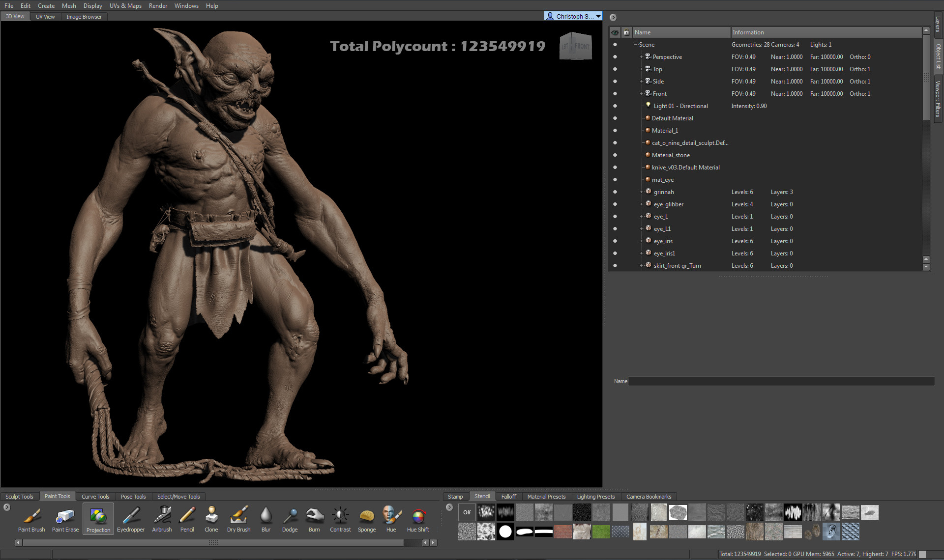
Task: Toggle visibility of Material_stone
Action: click(x=615, y=155)
